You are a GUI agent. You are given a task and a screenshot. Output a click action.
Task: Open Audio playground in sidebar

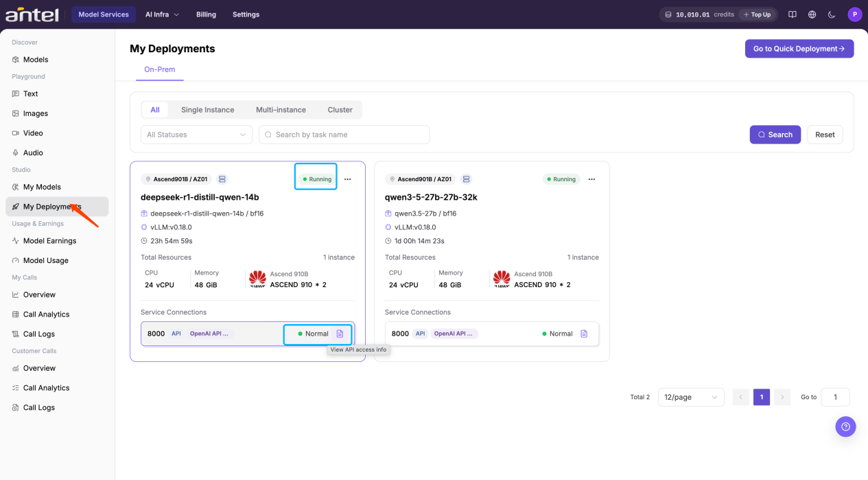[57, 152]
